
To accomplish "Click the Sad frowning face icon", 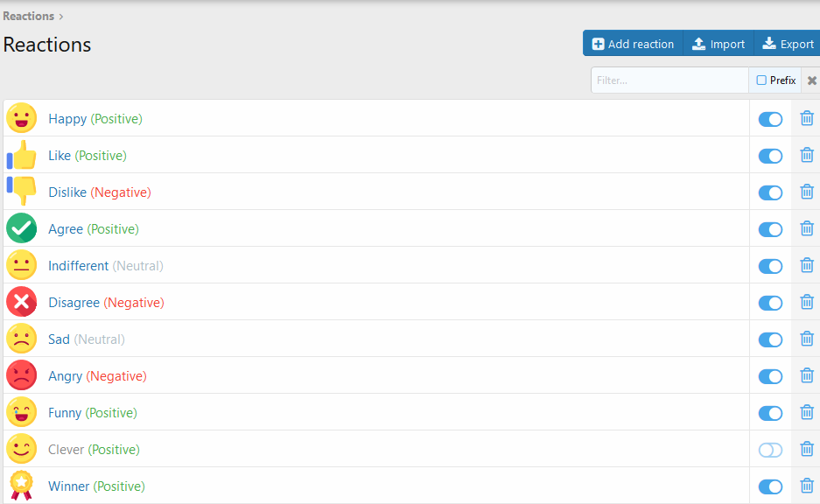I will (x=22, y=339).
